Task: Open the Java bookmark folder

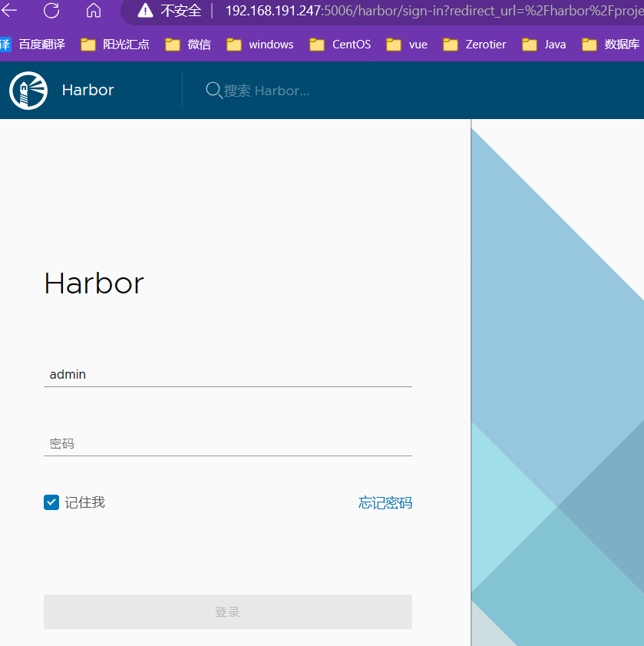Action: click(543, 44)
